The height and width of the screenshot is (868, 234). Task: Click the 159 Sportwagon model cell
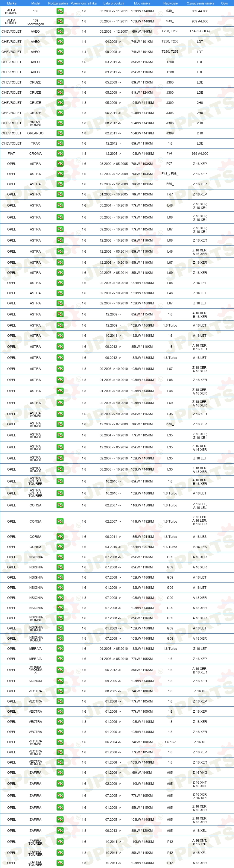point(35,22)
